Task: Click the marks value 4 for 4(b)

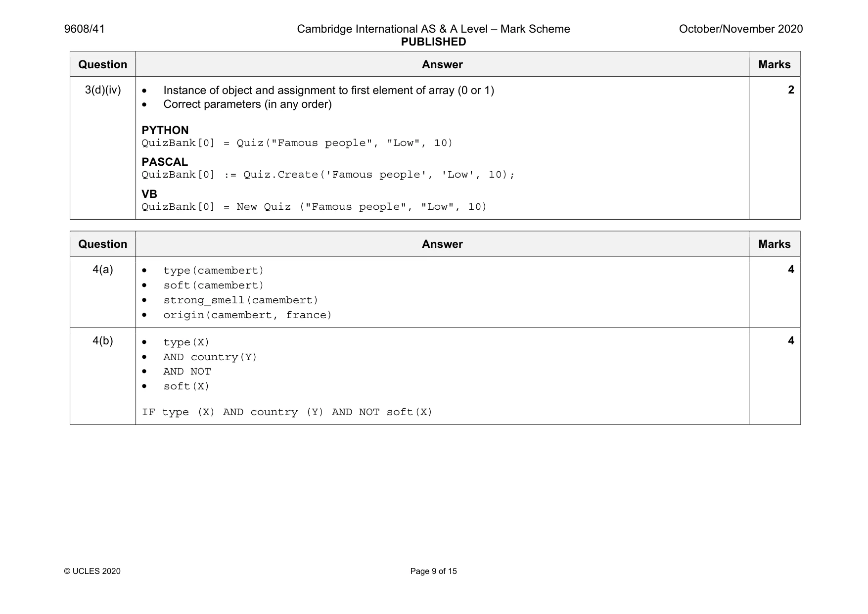Action: 791,341
